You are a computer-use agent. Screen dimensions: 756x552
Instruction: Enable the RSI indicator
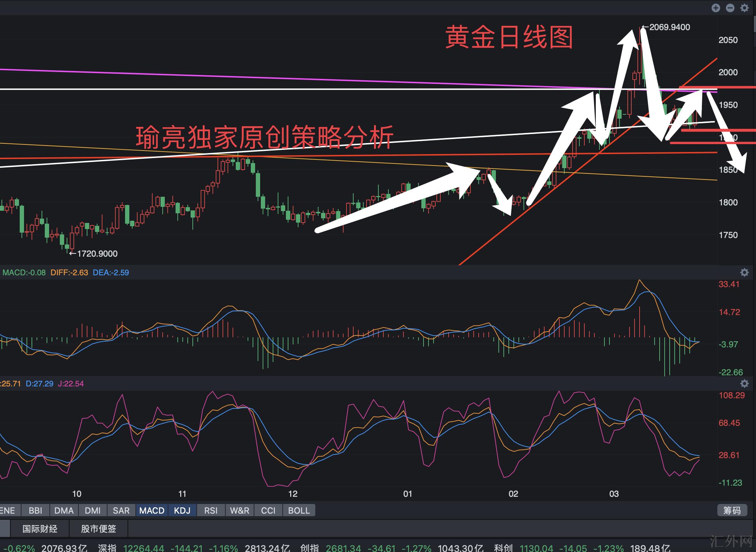tap(211, 510)
